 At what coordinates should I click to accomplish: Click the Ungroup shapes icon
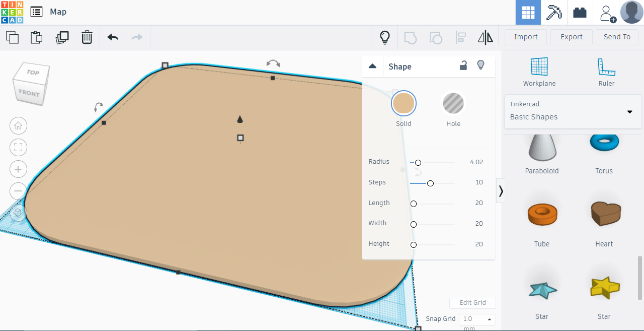pyautogui.click(x=435, y=37)
